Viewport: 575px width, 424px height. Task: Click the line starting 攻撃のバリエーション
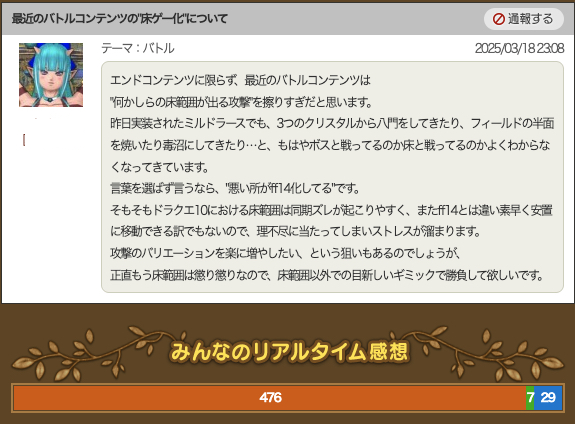pos(285,253)
